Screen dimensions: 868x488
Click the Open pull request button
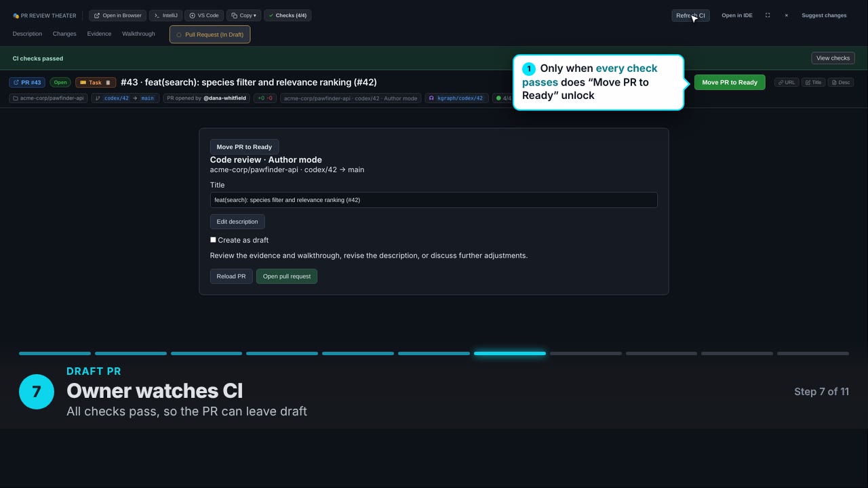[287, 277]
